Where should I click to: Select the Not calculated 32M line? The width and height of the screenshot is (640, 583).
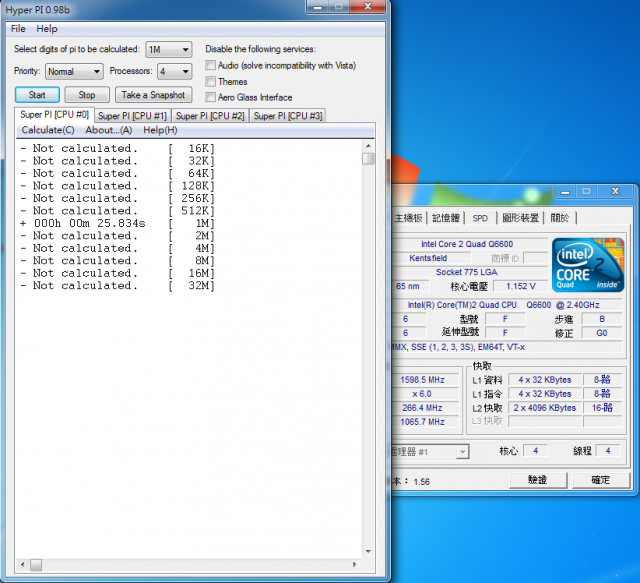118,285
